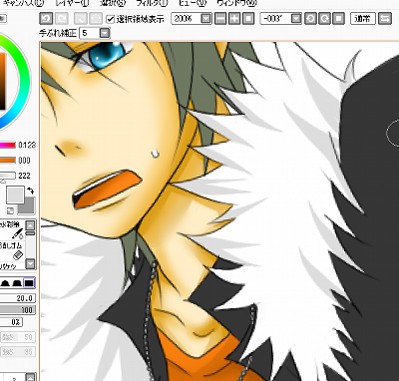Open the rotation angle dropdown
The width and height of the screenshot is (399, 381).
pos(296,18)
